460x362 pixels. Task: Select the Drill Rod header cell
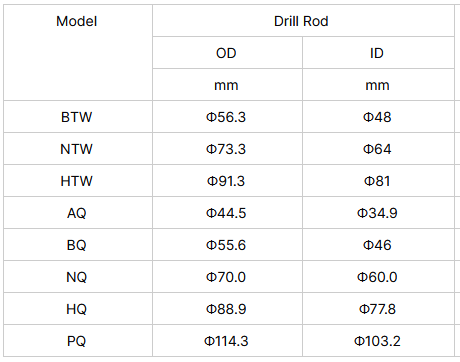point(301,22)
